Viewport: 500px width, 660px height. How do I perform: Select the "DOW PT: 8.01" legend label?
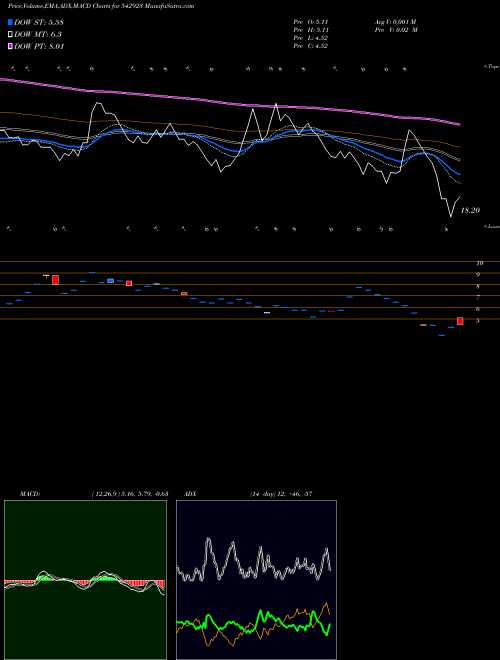coord(39,46)
